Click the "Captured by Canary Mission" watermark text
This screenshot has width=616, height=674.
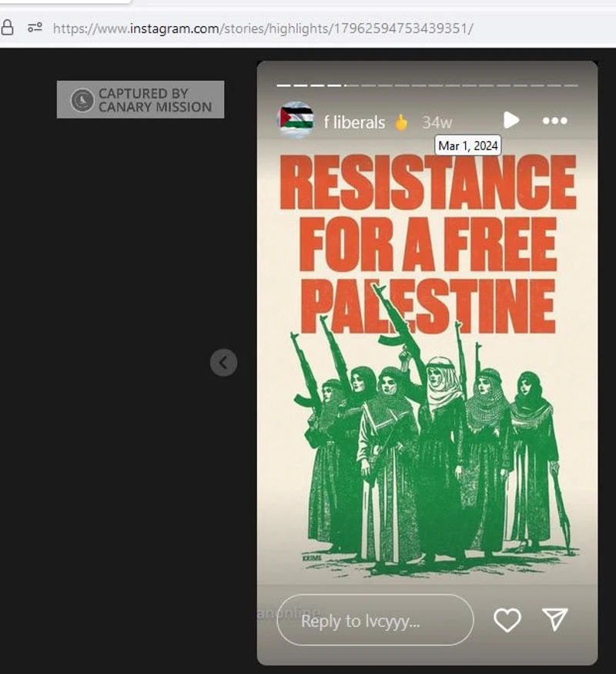pyautogui.click(x=155, y=100)
